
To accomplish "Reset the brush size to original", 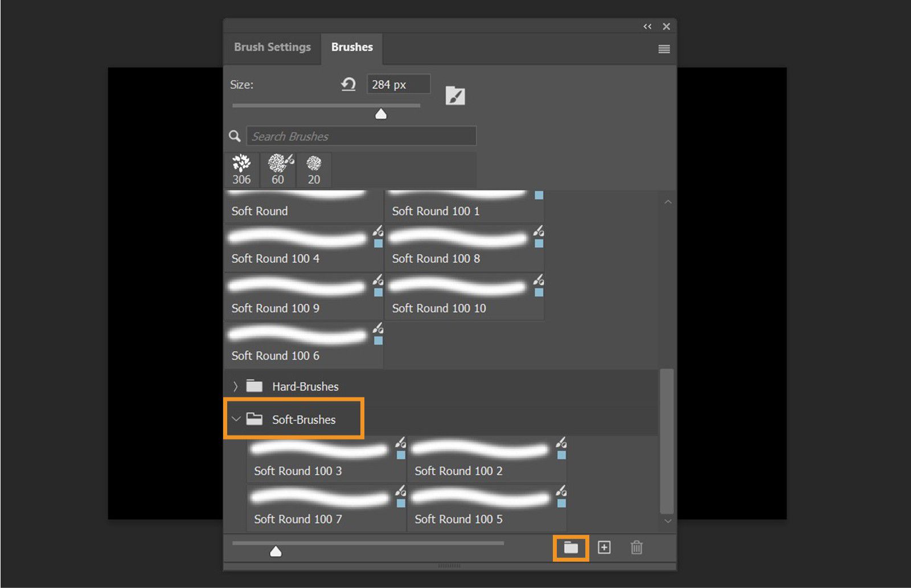I will click(x=348, y=84).
